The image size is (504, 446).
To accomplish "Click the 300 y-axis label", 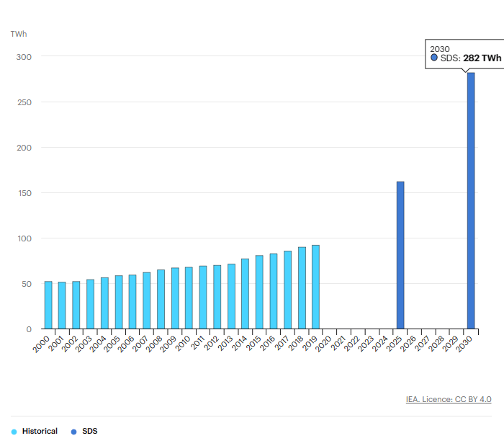I will coord(24,56).
